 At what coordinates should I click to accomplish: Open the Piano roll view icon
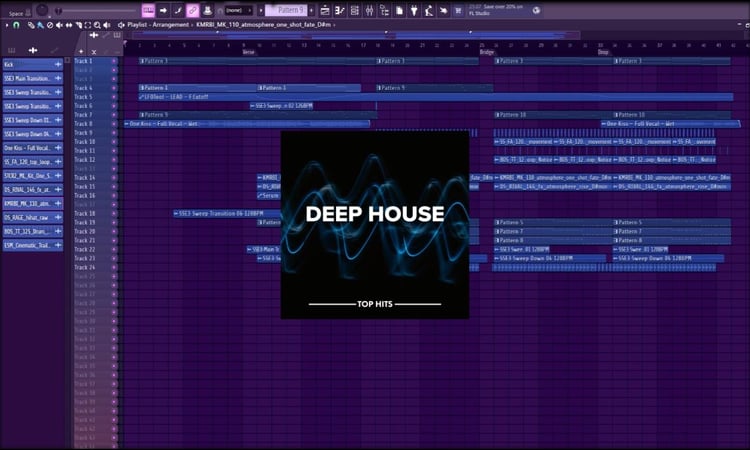[340, 11]
